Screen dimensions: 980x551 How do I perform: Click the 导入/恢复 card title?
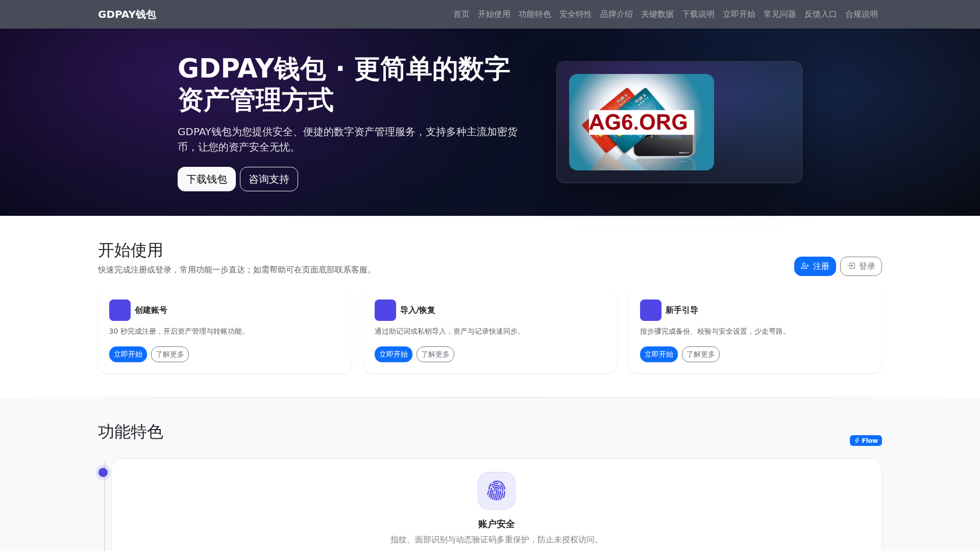(418, 310)
